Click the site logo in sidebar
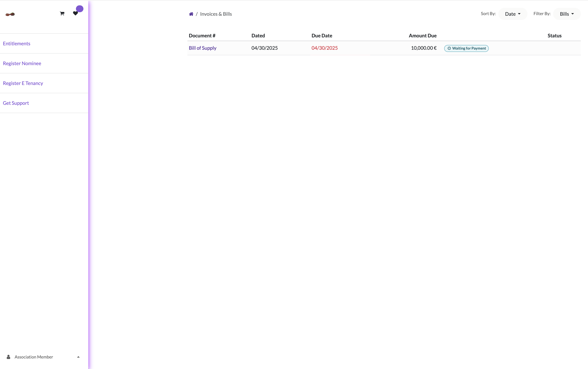The width and height of the screenshot is (588, 369). pos(10,14)
